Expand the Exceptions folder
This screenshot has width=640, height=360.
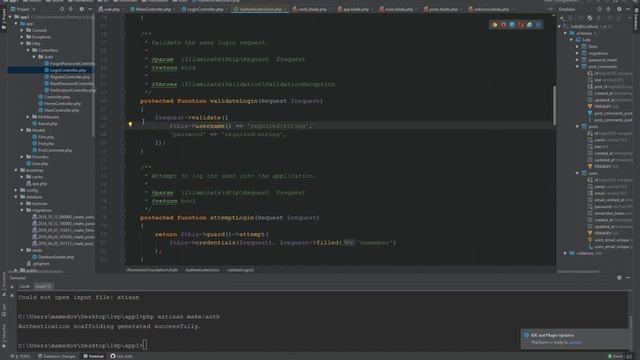[22, 37]
